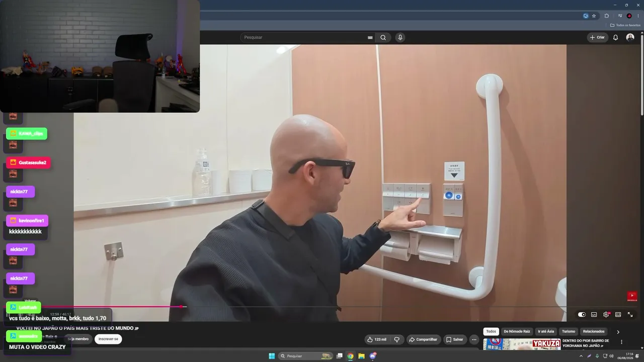Dislike the video

point(396,339)
